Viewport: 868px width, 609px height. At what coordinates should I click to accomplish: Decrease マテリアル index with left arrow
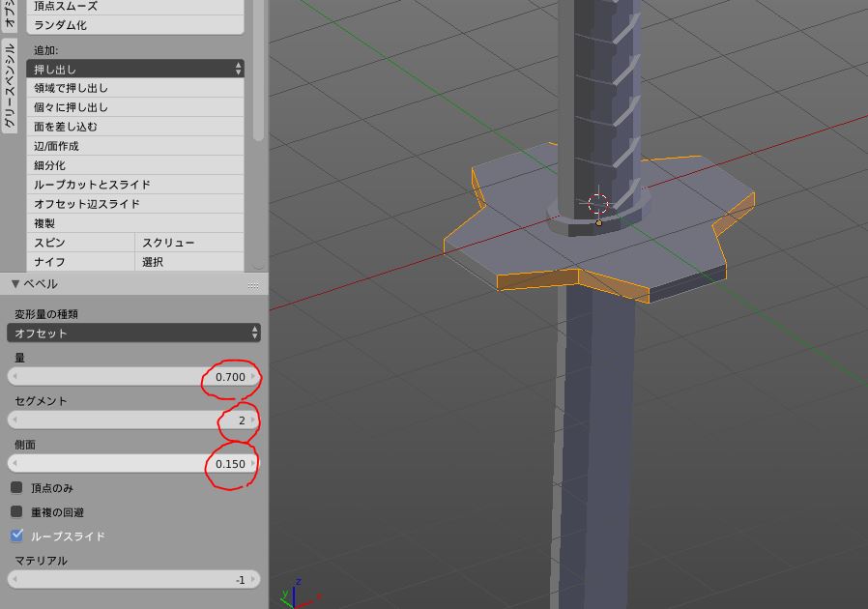[14, 580]
